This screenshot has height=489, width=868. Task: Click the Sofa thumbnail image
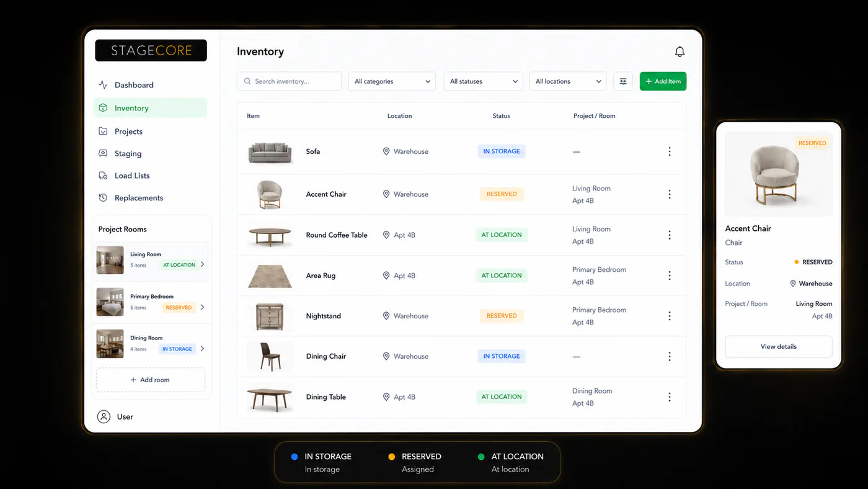pyautogui.click(x=270, y=152)
